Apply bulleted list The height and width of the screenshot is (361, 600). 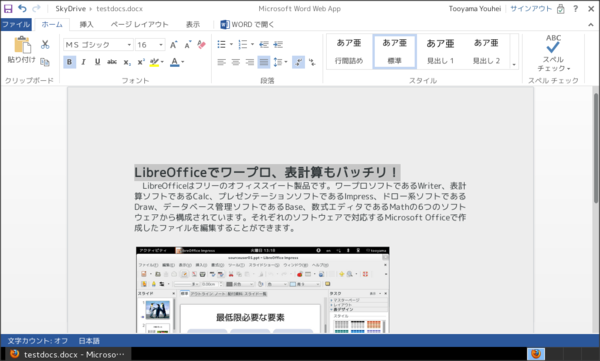click(222, 44)
